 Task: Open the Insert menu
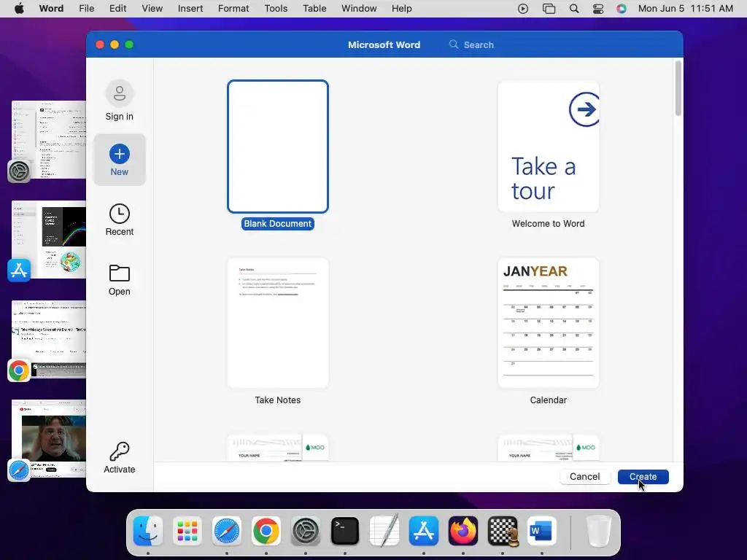pyautogui.click(x=190, y=9)
